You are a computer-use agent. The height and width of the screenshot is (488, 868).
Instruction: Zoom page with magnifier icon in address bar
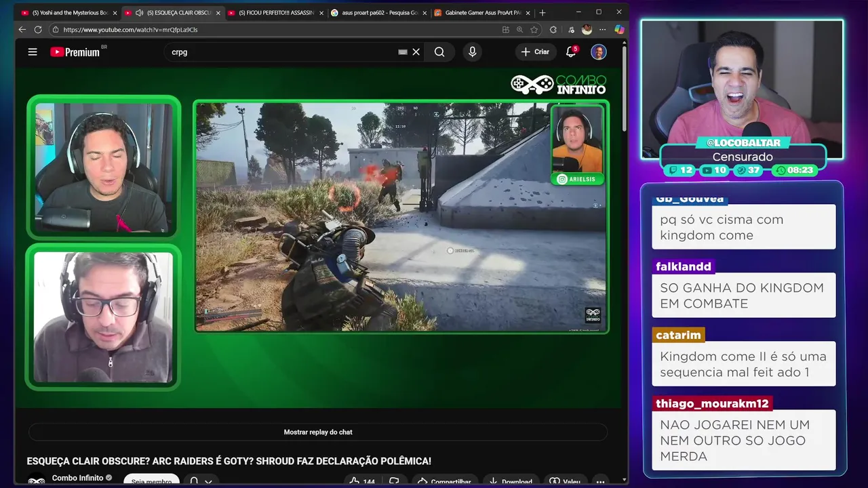point(519,29)
